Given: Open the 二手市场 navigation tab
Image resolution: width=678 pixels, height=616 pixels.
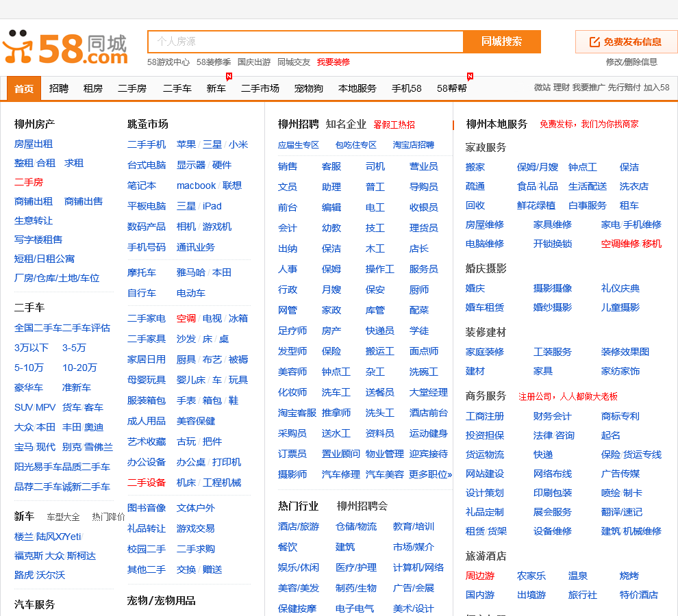Looking at the screenshot, I should 260,88.
